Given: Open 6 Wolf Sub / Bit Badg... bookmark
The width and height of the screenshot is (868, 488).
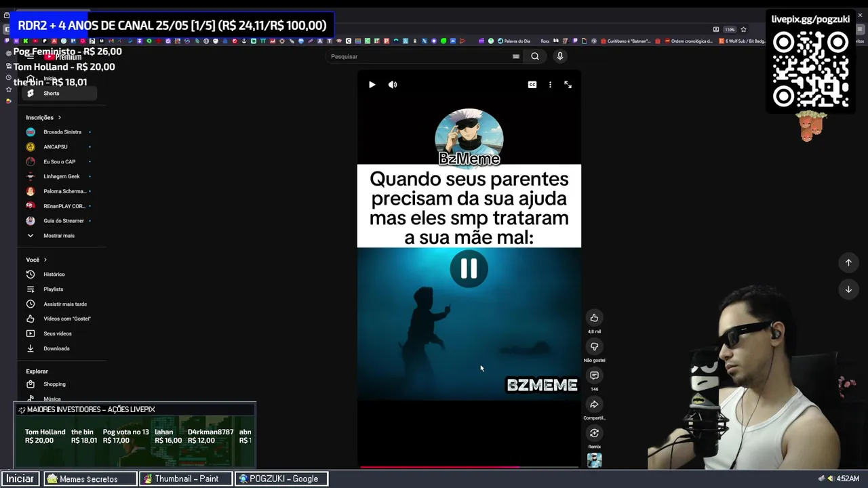Looking at the screenshot, I should (x=743, y=41).
